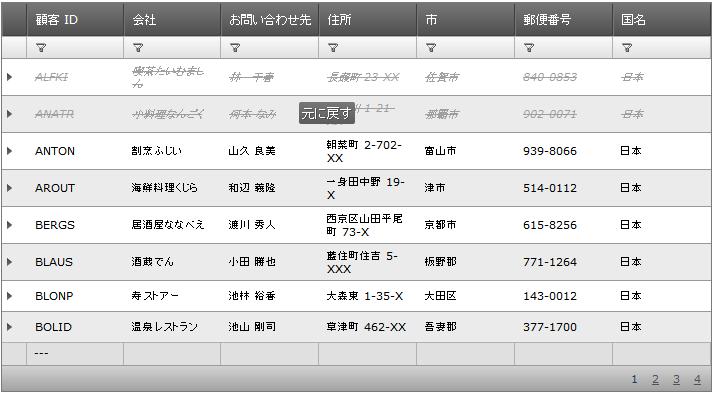
Task: Open filter icon under 国名 column
Action: click(627, 47)
